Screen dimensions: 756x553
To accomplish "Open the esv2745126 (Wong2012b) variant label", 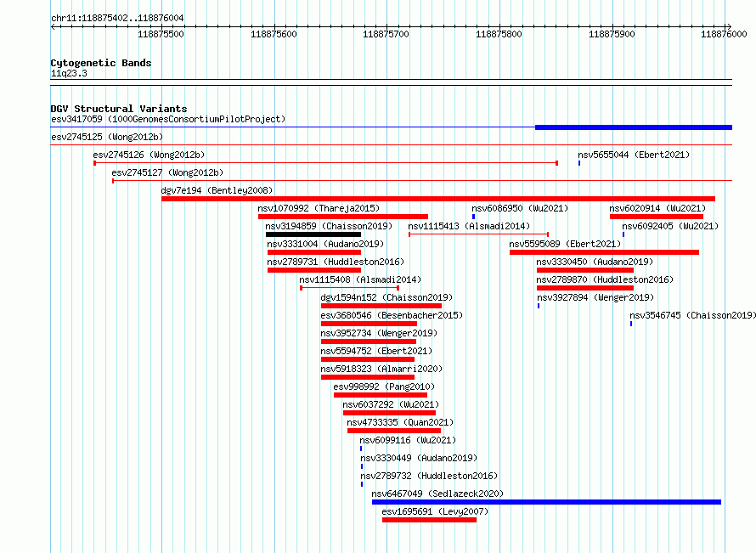I will tap(149, 155).
